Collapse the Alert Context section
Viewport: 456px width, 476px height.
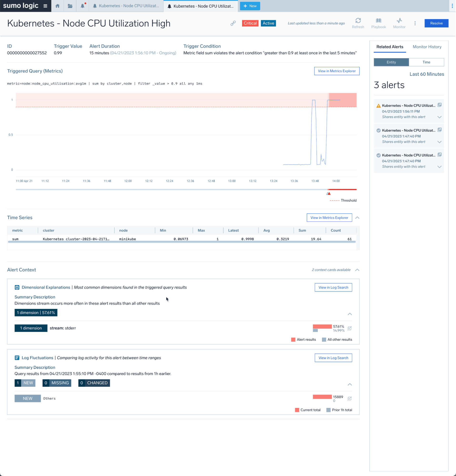[x=357, y=270]
